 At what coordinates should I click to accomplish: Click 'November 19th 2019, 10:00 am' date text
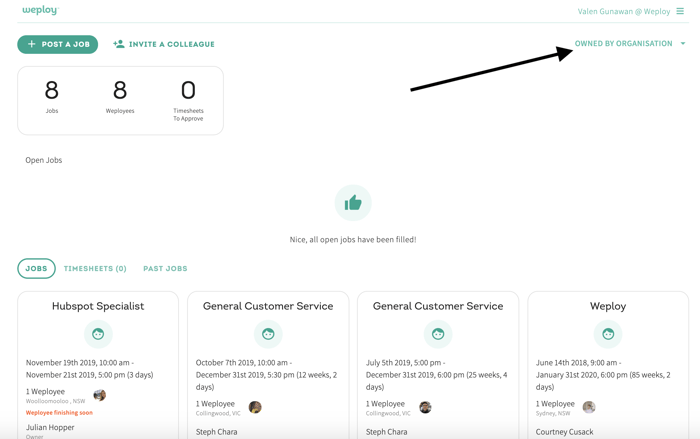[x=78, y=363]
